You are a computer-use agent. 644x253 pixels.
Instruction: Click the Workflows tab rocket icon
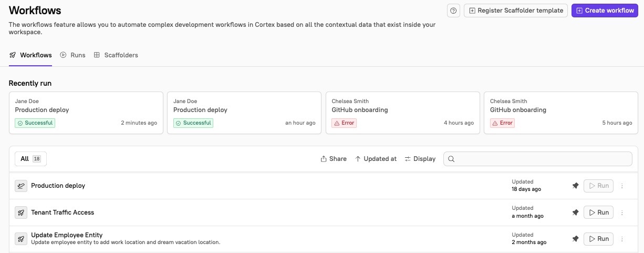click(x=13, y=55)
